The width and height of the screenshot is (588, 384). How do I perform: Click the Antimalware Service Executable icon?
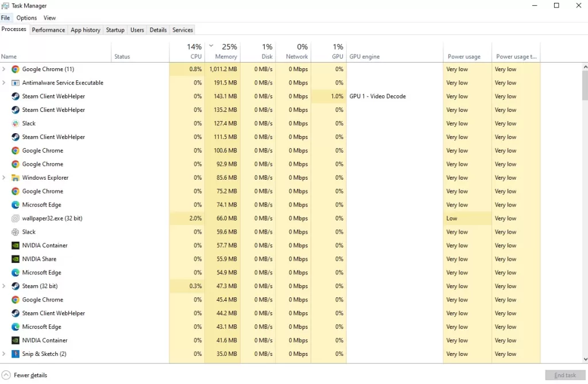[16, 83]
